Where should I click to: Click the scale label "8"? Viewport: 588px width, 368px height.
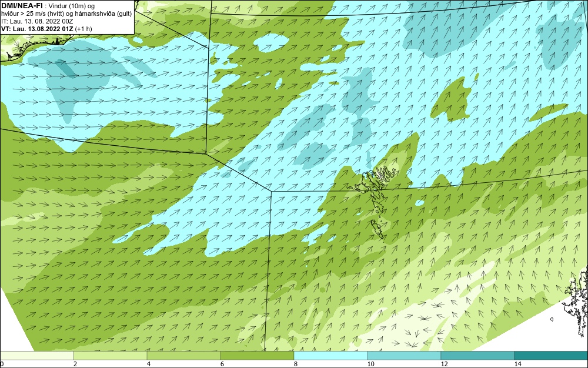point(296,364)
